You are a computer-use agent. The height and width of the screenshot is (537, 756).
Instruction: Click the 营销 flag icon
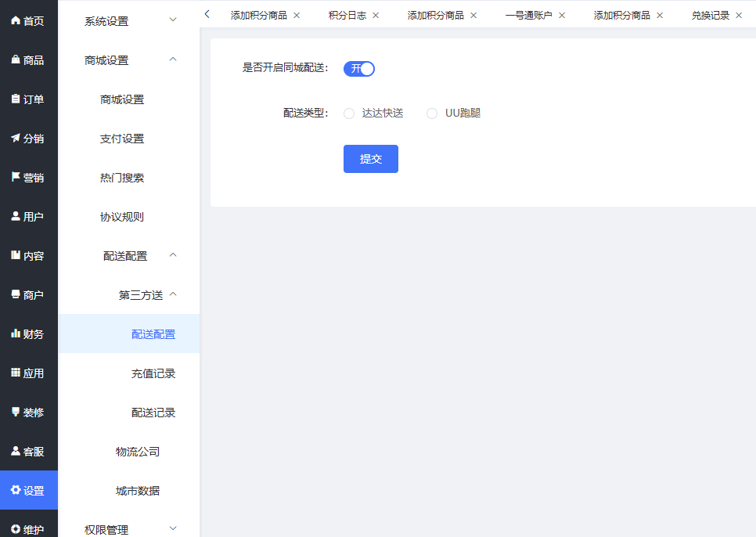tap(16, 177)
